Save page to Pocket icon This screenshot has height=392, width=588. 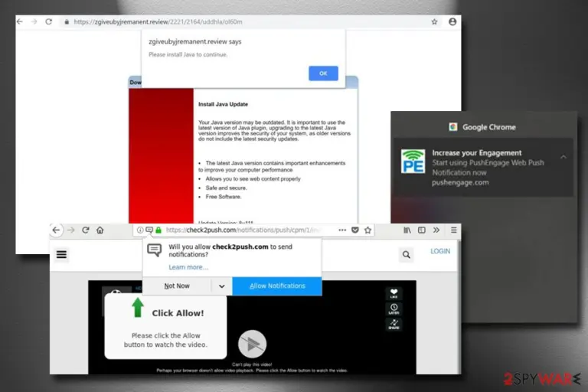point(354,230)
